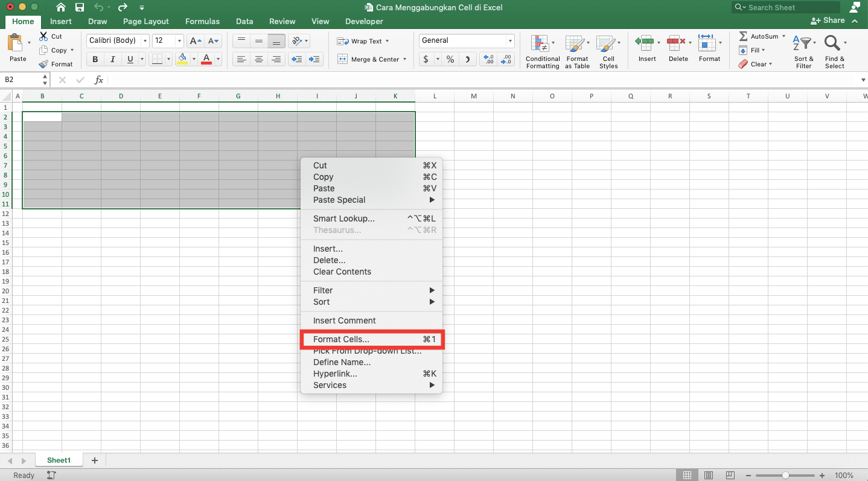Click the decrease decimal icon
Screen dimensions: 868x481
tap(505, 59)
